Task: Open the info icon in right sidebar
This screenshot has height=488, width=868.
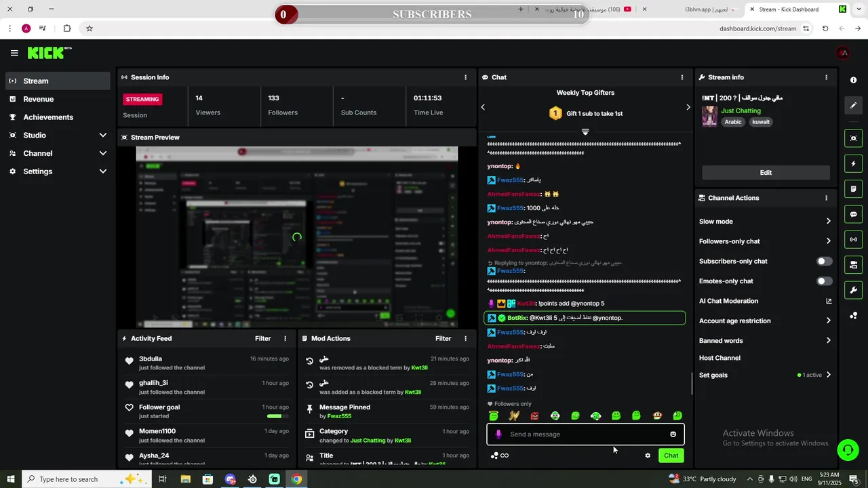Action: click(x=853, y=80)
